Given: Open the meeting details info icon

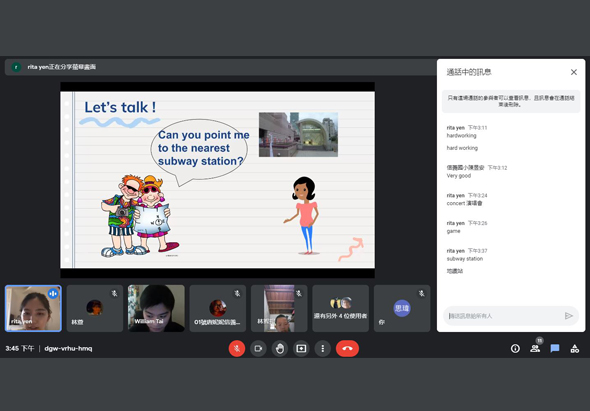Looking at the screenshot, I should click(x=515, y=349).
